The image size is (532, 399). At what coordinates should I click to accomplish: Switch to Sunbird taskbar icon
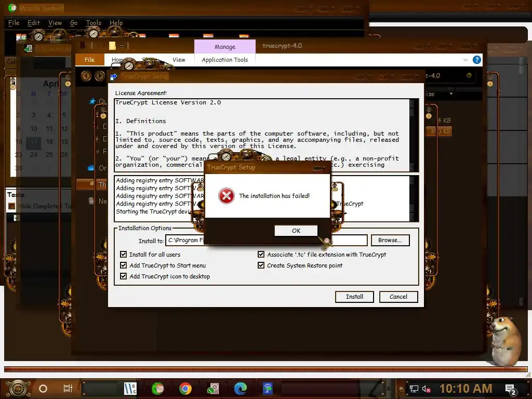tap(157, 389)
